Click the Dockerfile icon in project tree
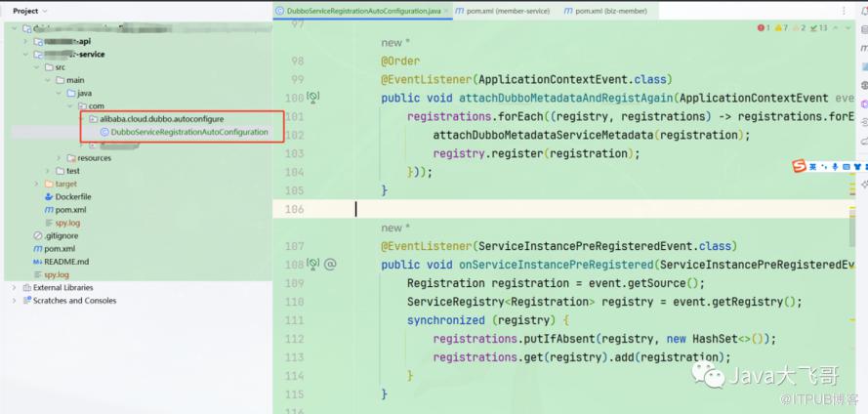Screen dimensions: 868x414 pyautogui.click(x=48, y=196)
